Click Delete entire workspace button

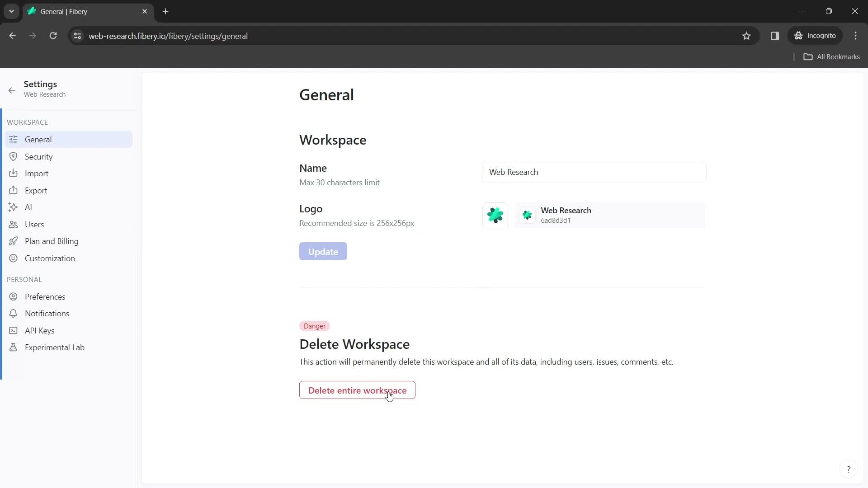coord(357,390)
